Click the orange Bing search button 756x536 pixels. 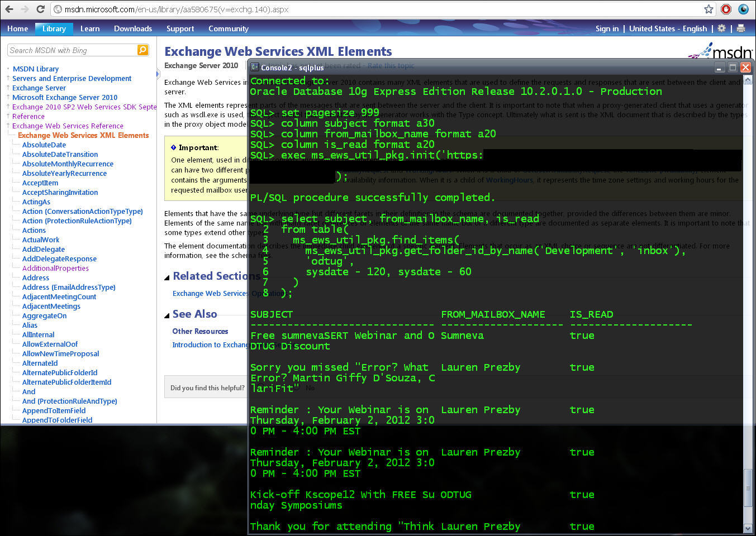[143, 50]
